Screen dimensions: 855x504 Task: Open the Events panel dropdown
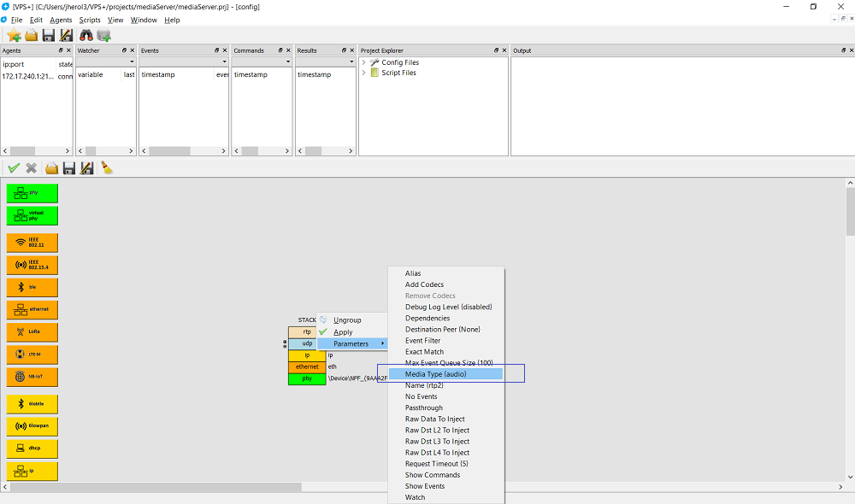224,62
